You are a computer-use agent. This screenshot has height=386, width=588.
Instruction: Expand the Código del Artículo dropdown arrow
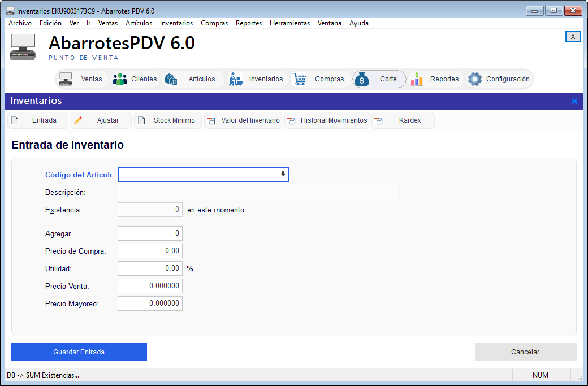(x=283, y=174)
